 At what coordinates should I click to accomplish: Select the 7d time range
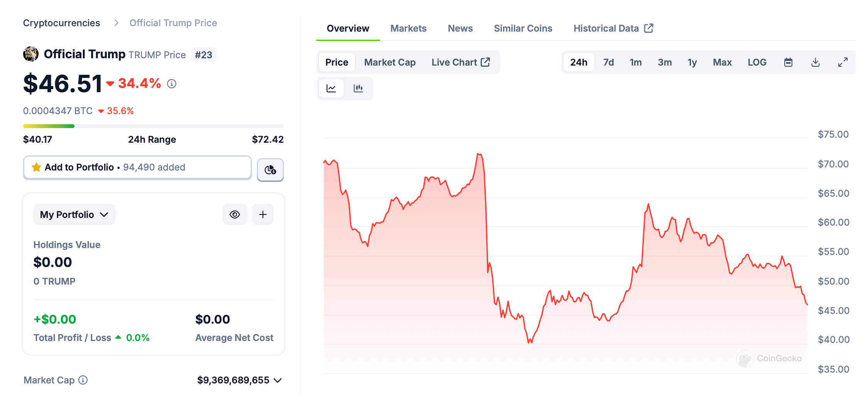click(x=608, y=62)
